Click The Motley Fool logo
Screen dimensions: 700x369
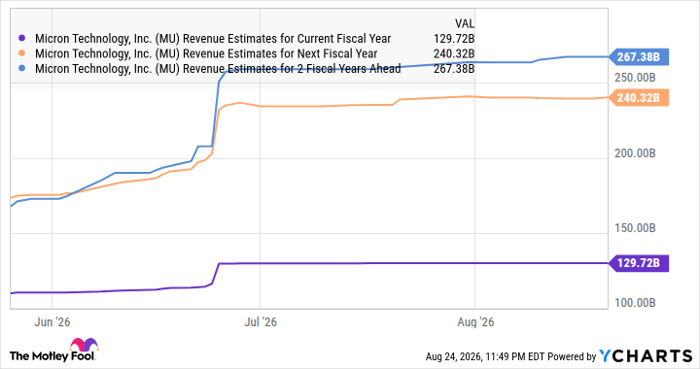(x=54, y=350)
